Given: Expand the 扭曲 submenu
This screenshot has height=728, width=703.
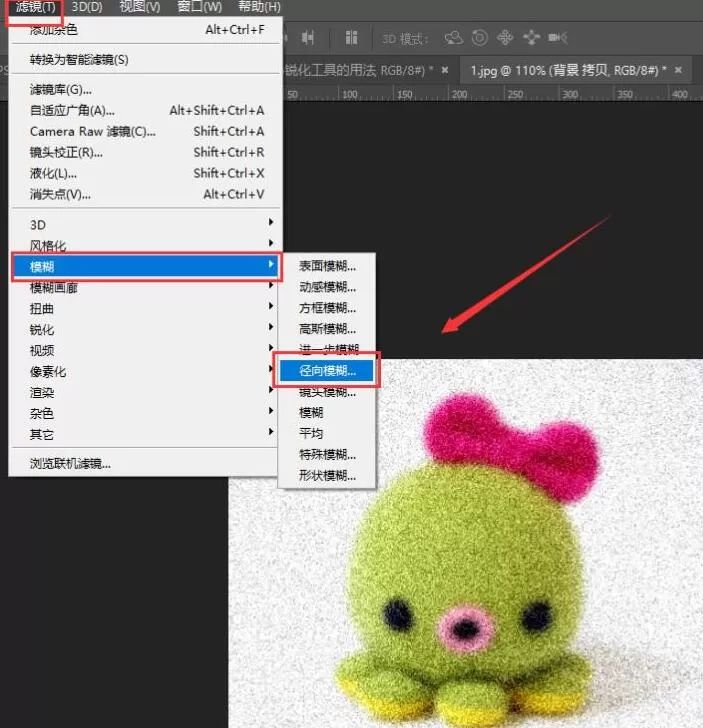Looking at the screenshot, I should click(145, 308).
